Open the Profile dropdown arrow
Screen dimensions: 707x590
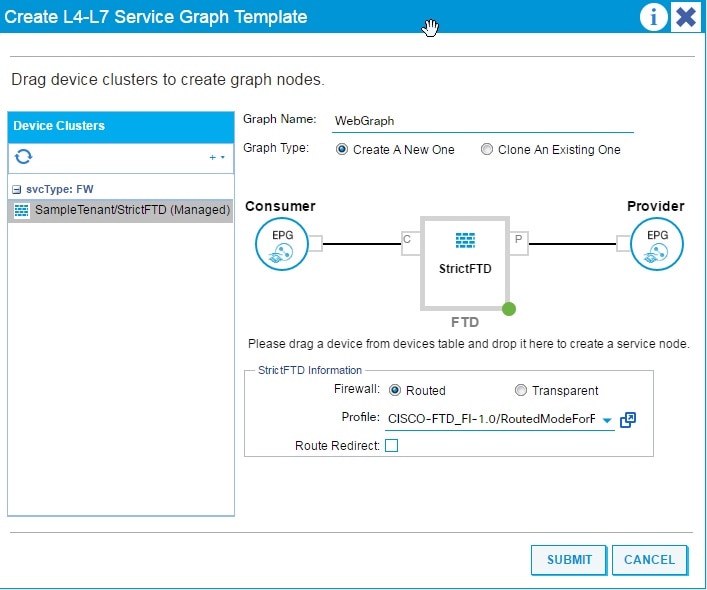[607, 420]
